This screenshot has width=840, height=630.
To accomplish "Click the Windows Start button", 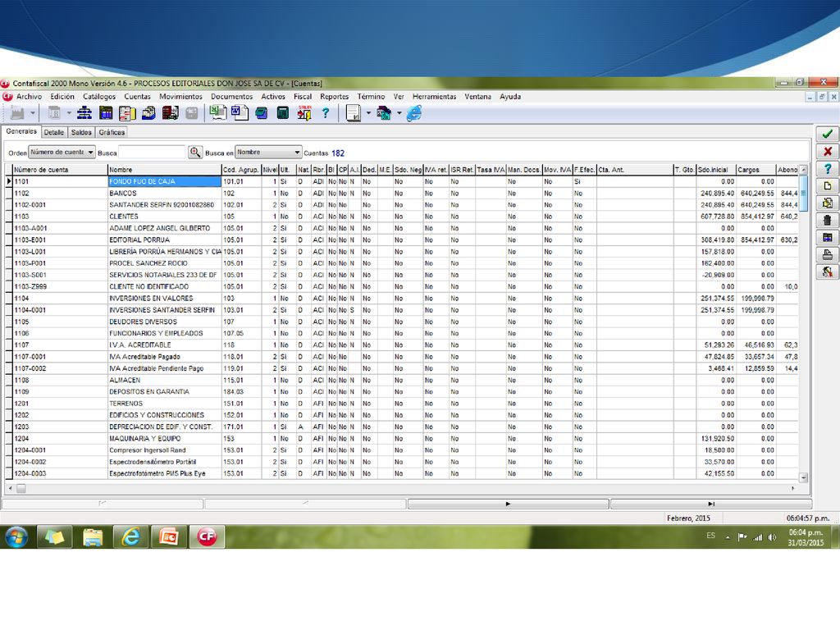I will (x=16, y=536).
